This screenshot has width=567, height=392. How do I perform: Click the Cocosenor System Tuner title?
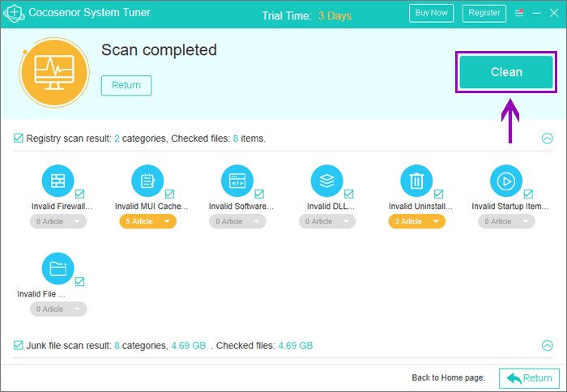(89, 13)
